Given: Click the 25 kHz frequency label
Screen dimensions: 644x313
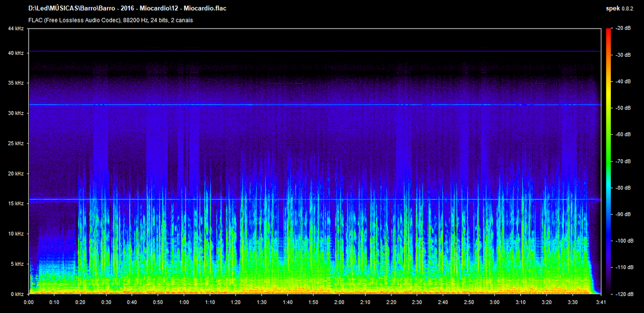Looking at the screenshot, I should click(16, 143).
